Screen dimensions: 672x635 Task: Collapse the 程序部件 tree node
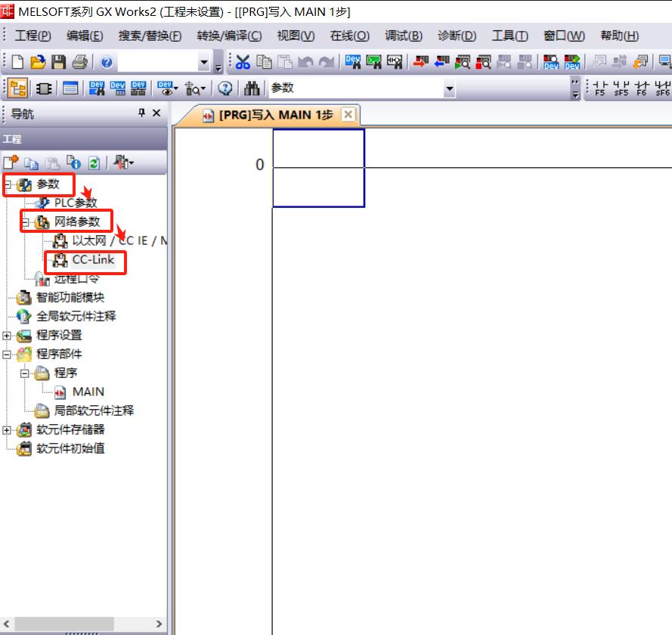tap(7, 355)
